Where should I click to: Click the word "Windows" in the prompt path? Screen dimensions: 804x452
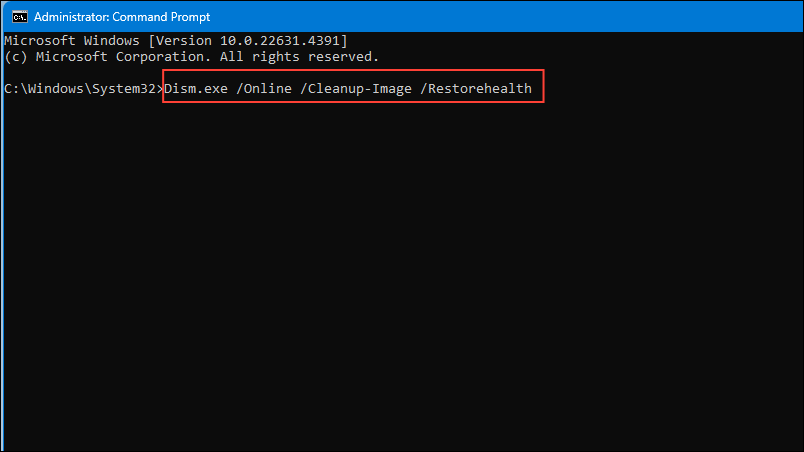pyautogui.click(x=56, y=89)
